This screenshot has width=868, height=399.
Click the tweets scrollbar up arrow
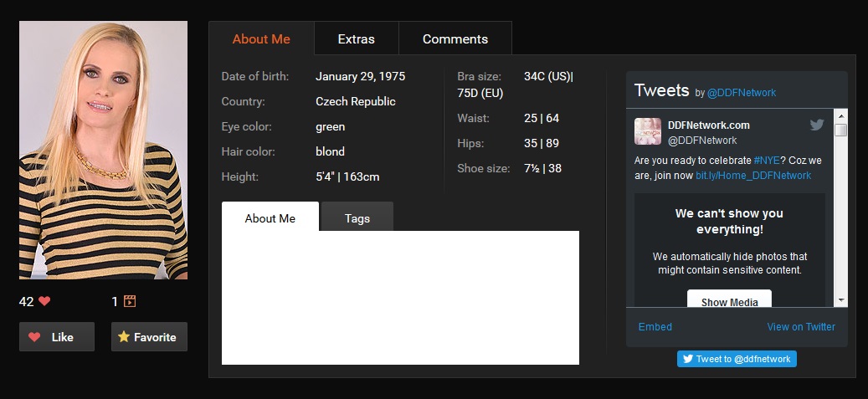841,115
